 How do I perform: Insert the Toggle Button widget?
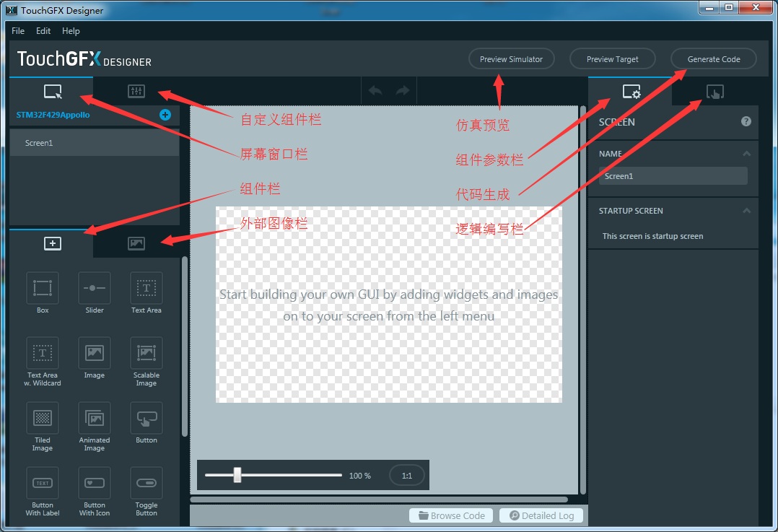pos(147,483)
